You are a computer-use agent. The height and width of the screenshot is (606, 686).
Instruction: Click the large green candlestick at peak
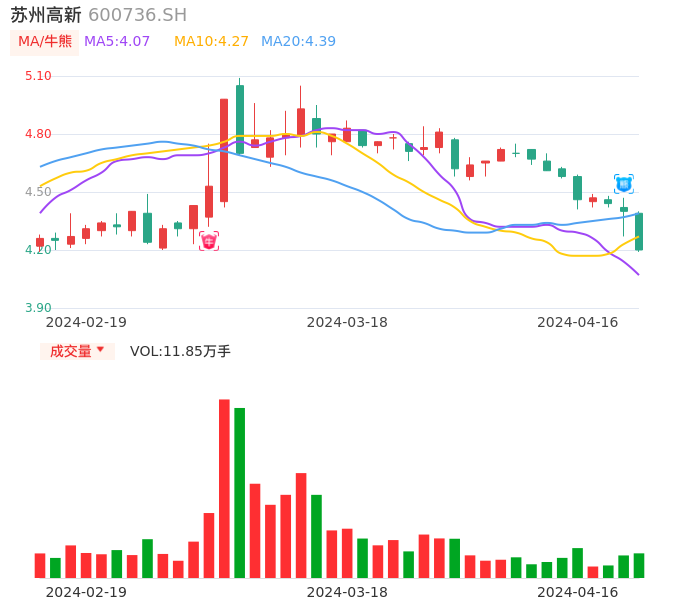point(240,119)
